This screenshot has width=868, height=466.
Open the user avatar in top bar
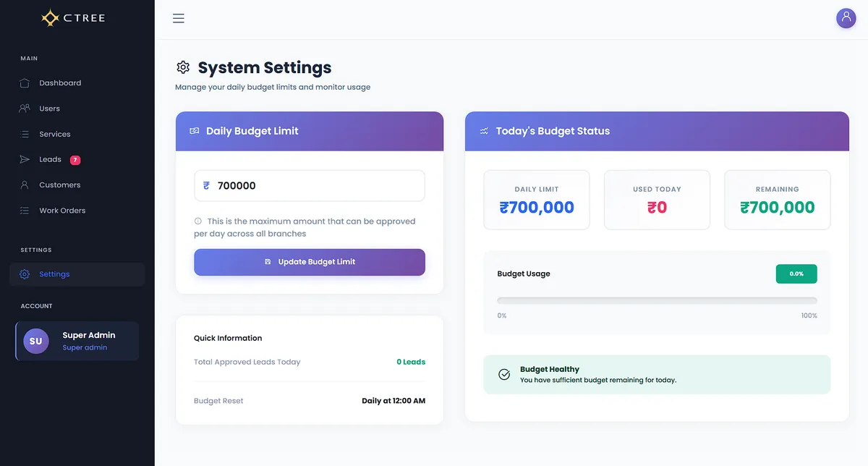coord(846,18)
